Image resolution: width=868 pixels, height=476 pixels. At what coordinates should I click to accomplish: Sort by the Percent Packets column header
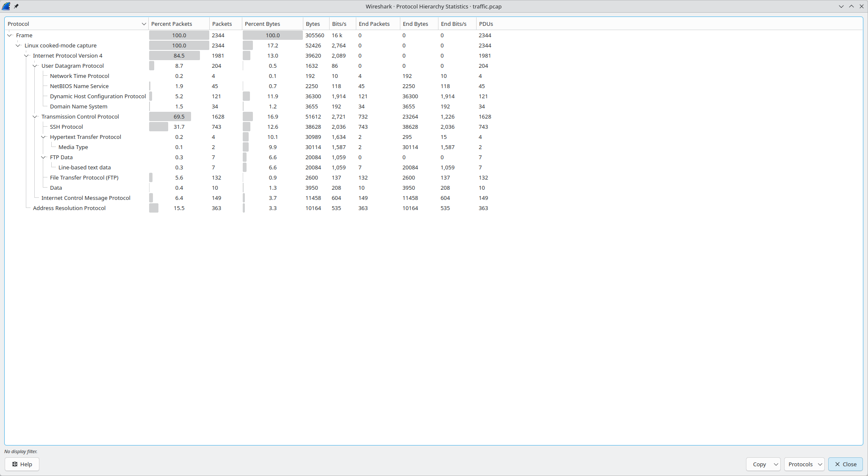[179, 24]
